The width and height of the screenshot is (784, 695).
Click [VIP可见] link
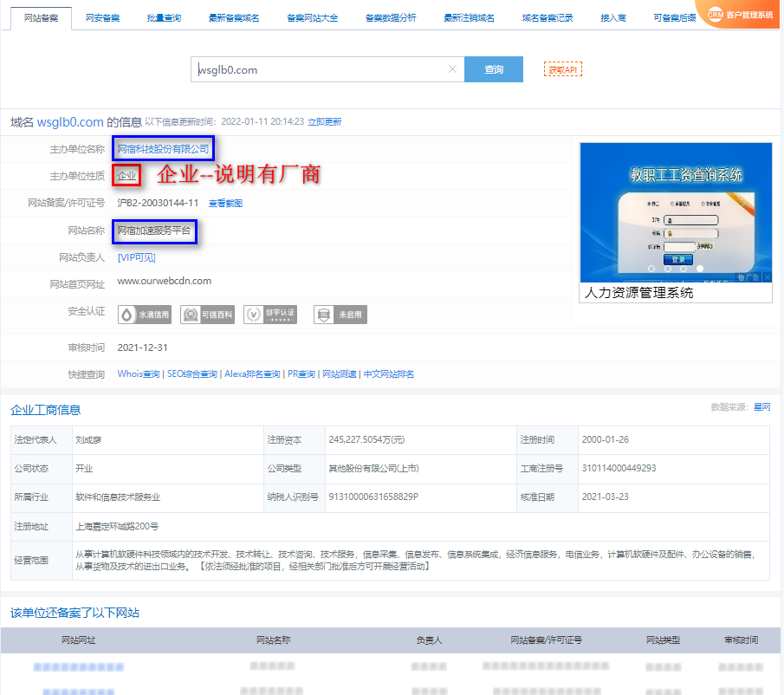(x=137, y=257)
